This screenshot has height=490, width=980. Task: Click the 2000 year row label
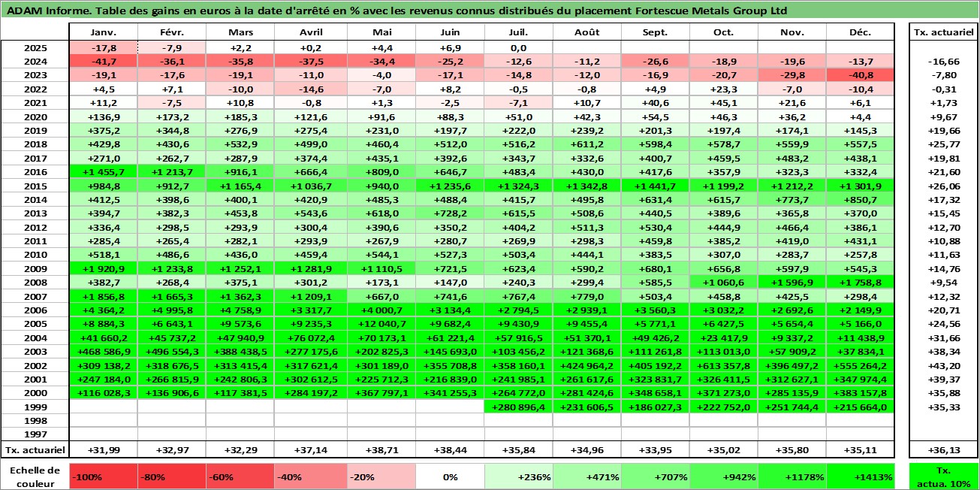coord(35,393)
